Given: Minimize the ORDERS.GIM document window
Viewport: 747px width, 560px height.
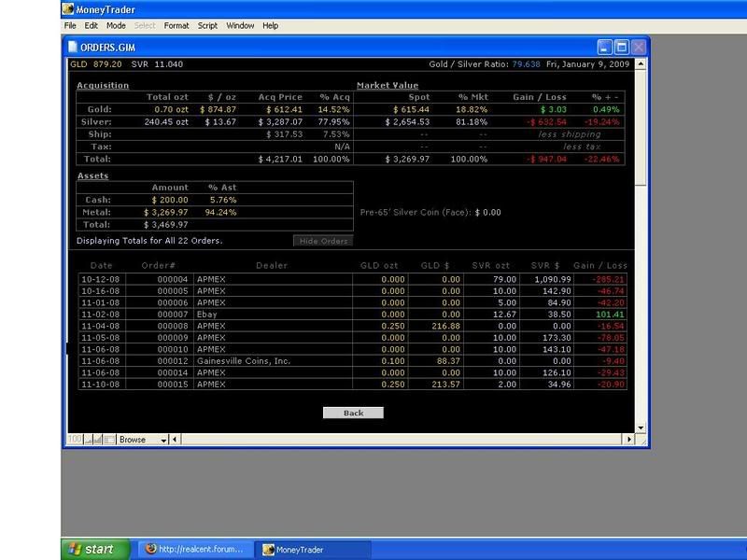Looking at the screenshot, I should pyautogui.click(x=606, y=46).
